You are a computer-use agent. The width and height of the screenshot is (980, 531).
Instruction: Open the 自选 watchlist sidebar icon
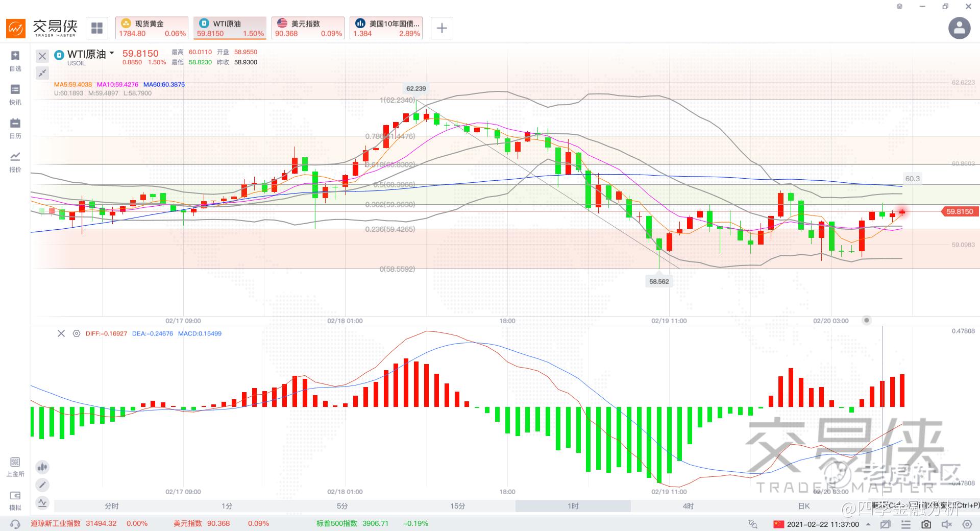click(15, 61)
